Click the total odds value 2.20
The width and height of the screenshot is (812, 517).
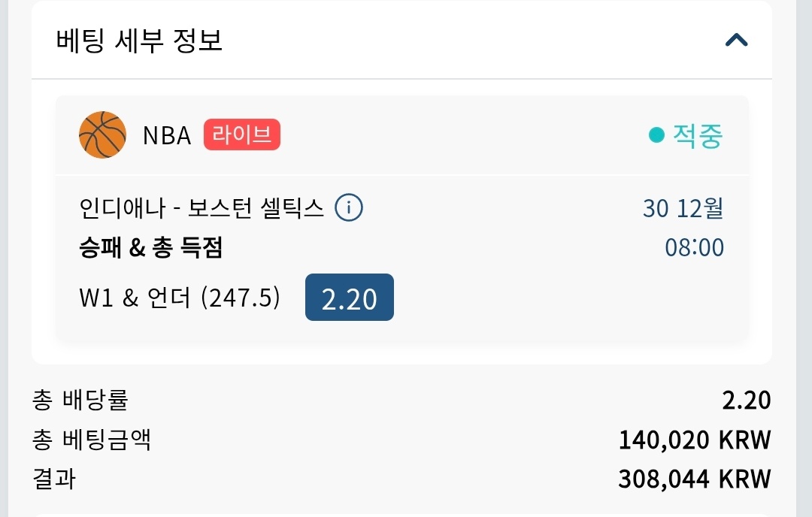pyautogui.click(x=746, y=401)
